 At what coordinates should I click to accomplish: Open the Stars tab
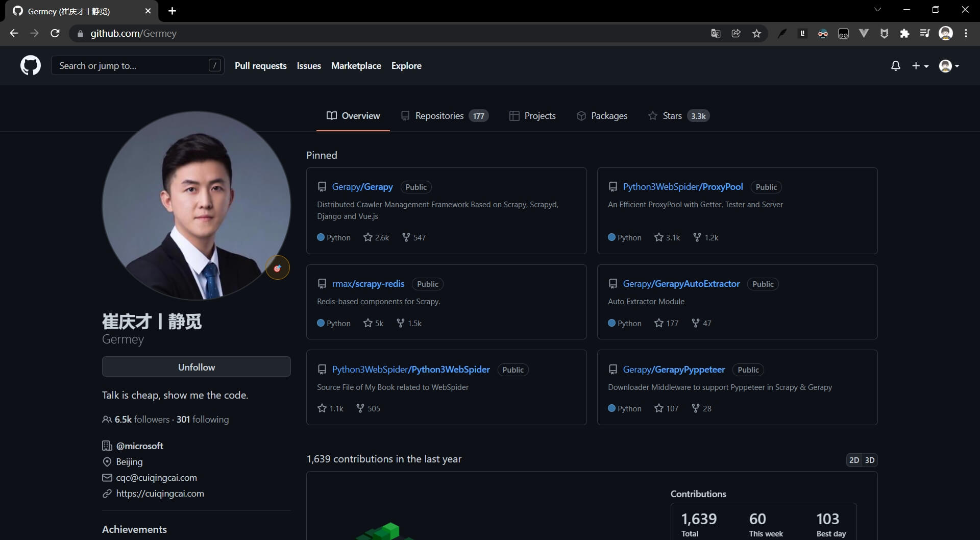click(x=678, y=116)
